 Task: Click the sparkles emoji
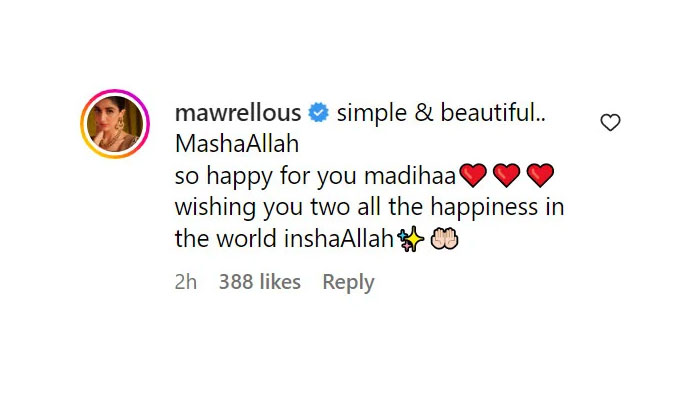410,239
